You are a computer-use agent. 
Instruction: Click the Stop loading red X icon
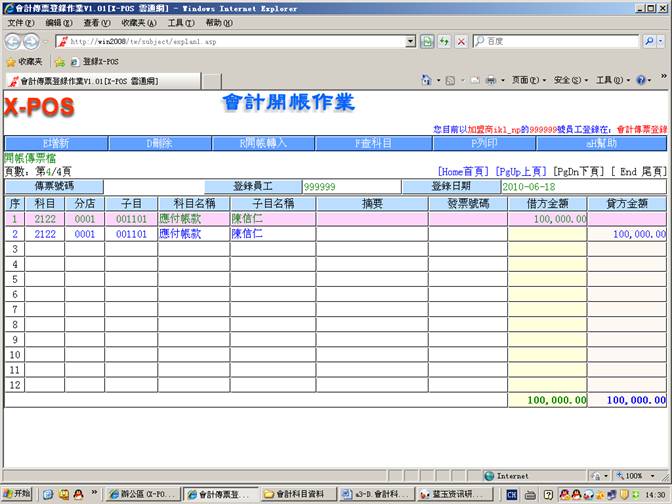pyautogui.click(x=460, y=41)
